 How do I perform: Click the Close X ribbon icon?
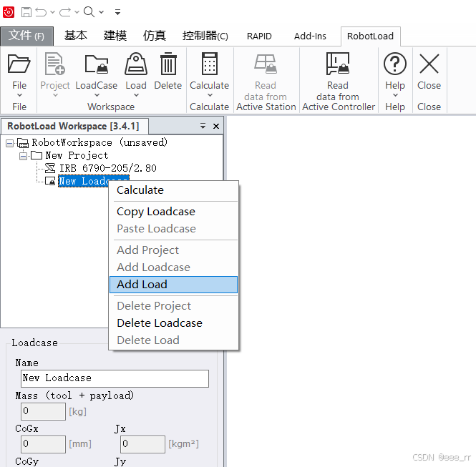[x=429, y=64]
